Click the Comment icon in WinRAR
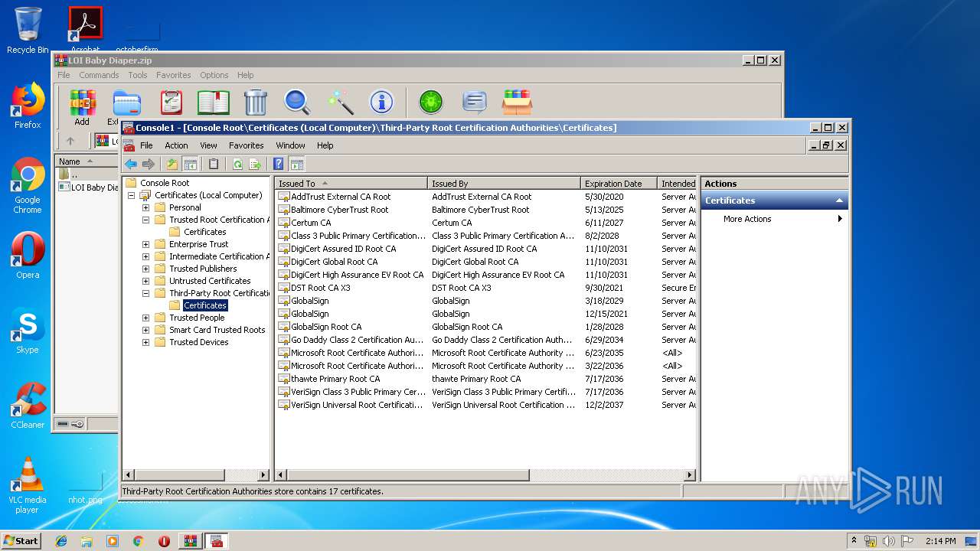Image resolution: width=980 pixels, height=551 pixels. pos(474,102)
